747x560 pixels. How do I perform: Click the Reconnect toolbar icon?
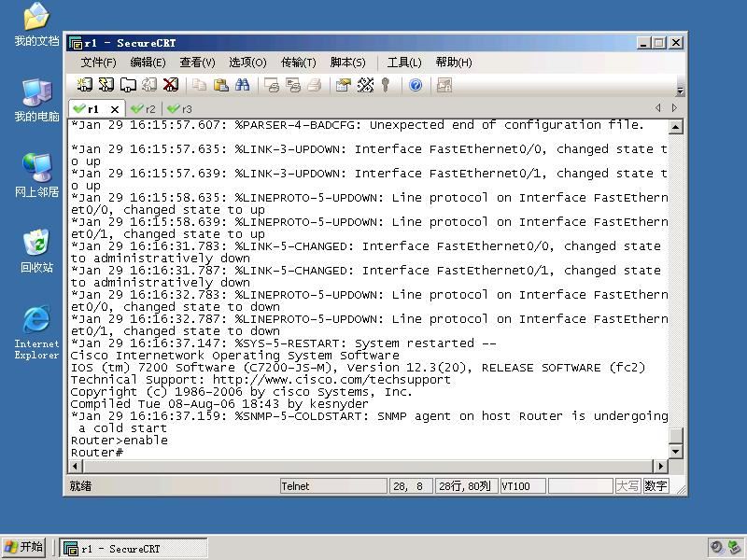click(149, 85)
